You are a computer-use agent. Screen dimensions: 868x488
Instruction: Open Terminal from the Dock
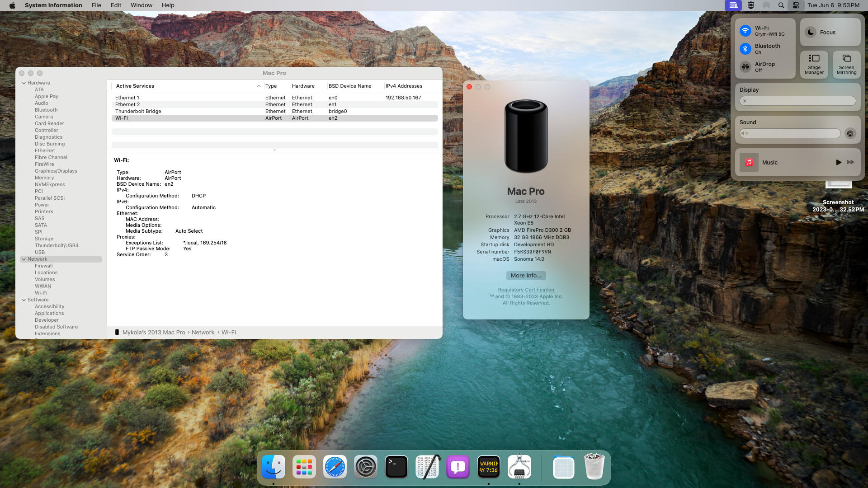coord(396,467)
